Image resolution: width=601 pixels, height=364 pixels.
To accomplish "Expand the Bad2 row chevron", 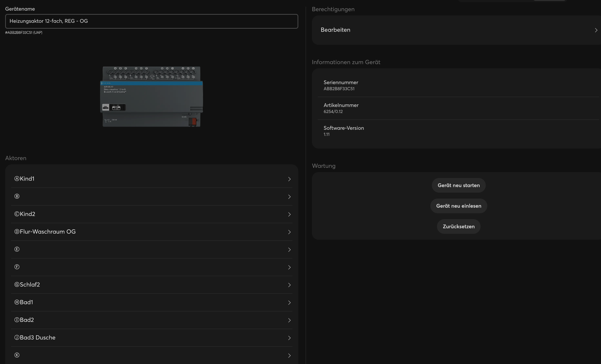I will click(289, 320).
